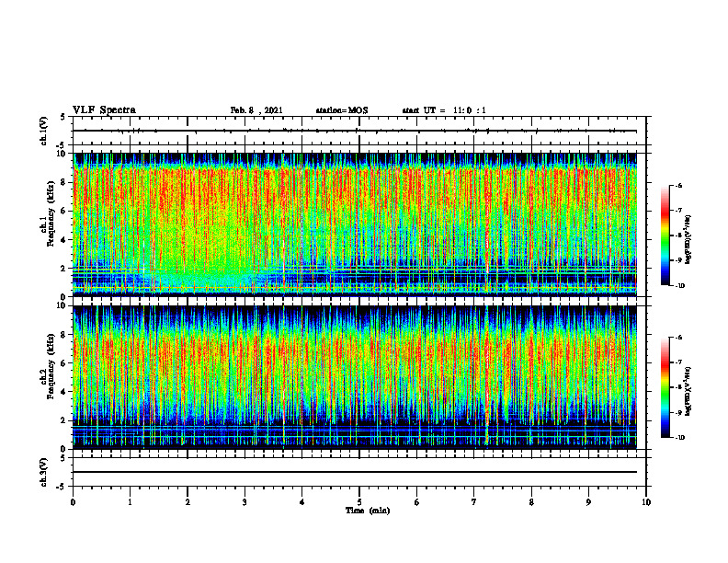Click the '4' tick on the time axis
The width and height of the screenshot is (728, 563).
[302, 502]
